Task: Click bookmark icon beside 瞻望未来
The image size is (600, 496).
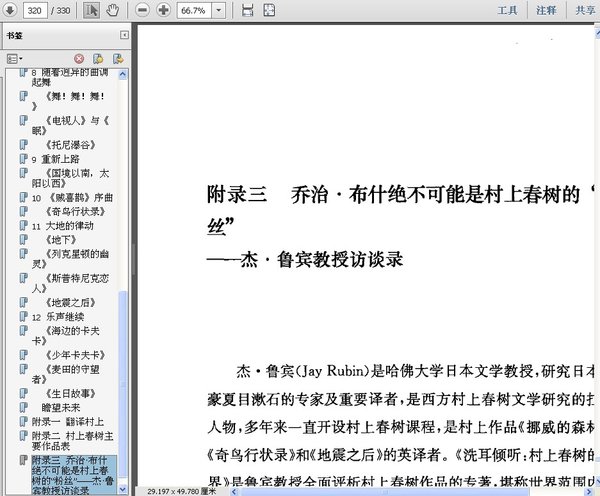Action: 24,407
